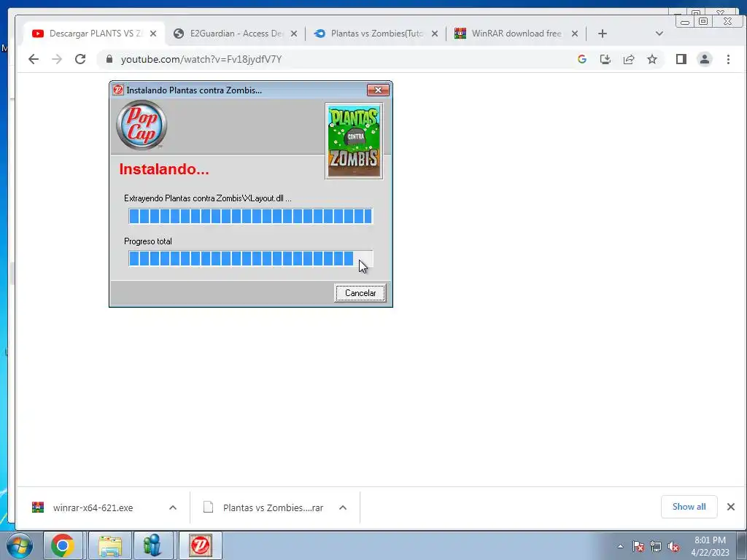Go back to previous page
The width and height of the screenshot is (747, 560).
pyautogui.click(x=34, y=59)
